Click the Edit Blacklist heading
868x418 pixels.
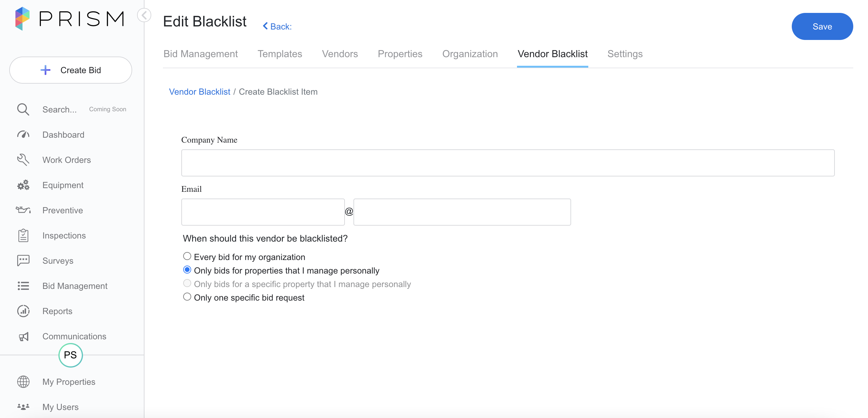click(x=205, y=21)
